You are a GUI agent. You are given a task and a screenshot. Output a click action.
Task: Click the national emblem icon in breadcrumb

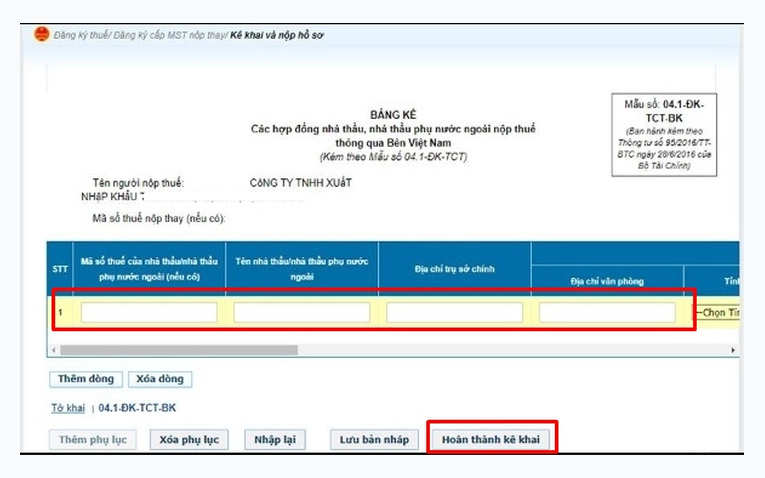pyautogui.click(x=41, y=35)
